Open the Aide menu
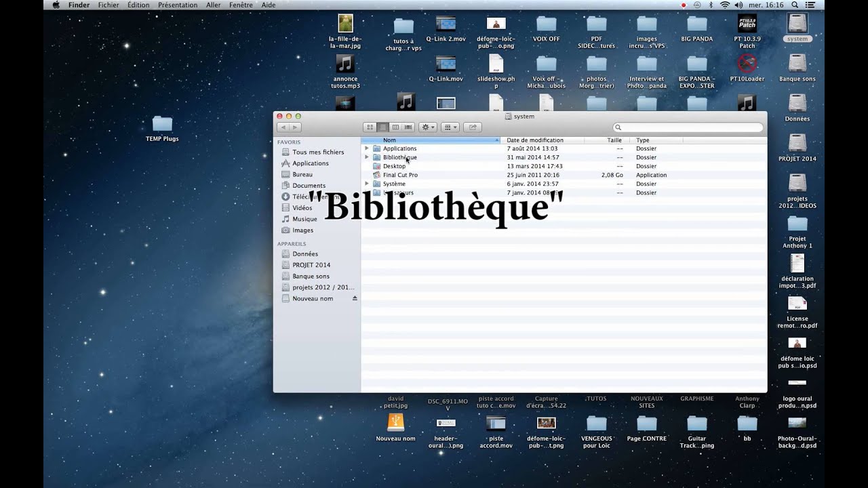Image resolution: width=868 pixels, height=488 pixels. click(x=269, y=5)
